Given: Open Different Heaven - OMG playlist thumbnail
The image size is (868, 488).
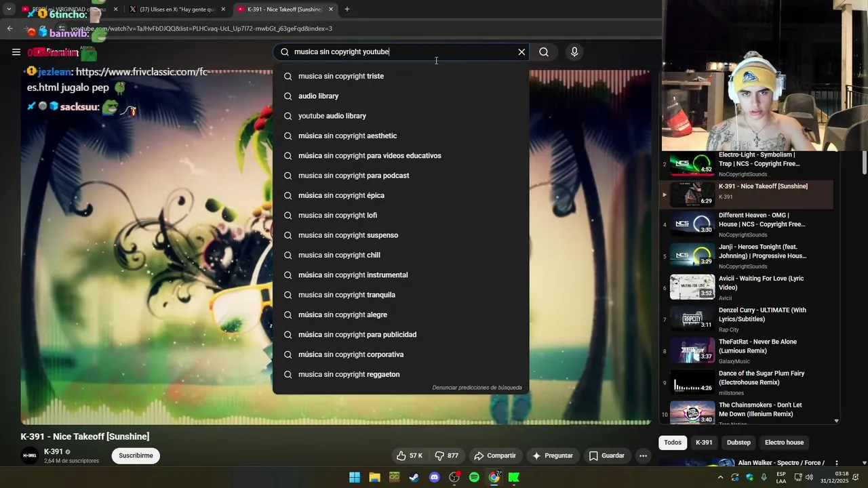Looking at the screenshot, I should pyautogui.click(x=692, y=224).
